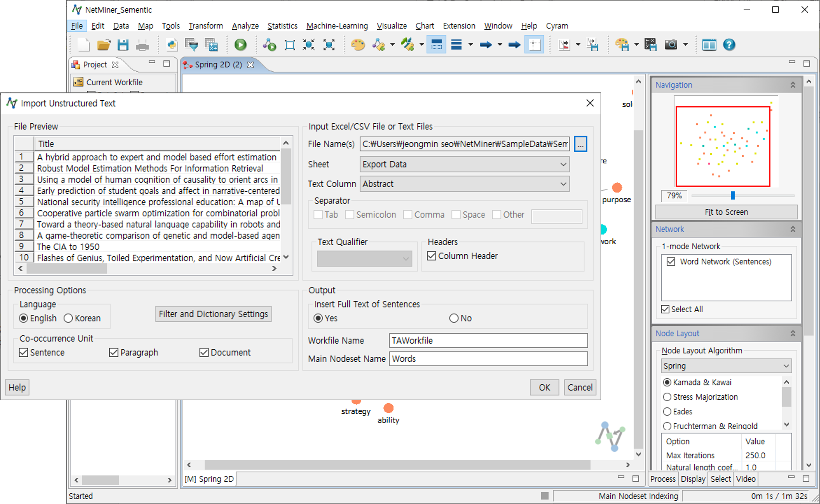The height and width of the screenshot is (504, 820).
Task: Click Filter and Dictionary Settings button
Action: coord(213,314)
